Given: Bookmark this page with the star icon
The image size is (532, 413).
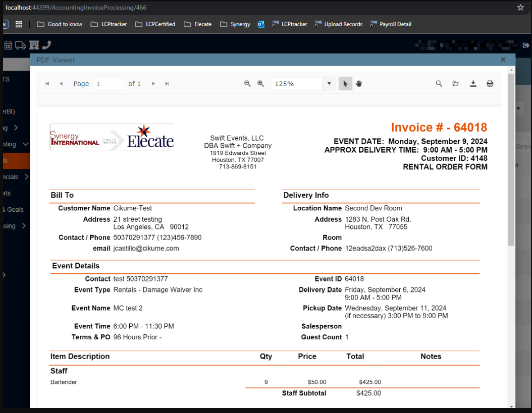Looking at the screenshot, I should coord(520,8).
